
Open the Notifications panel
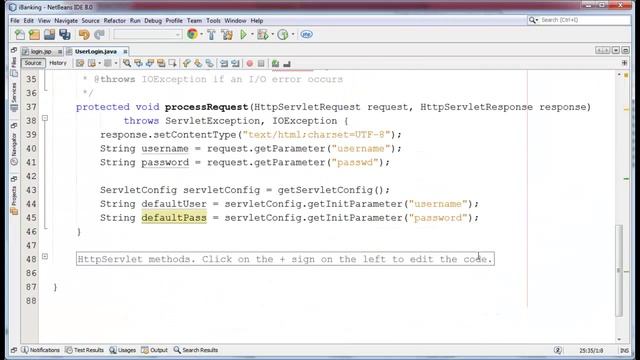coord(40,350)
